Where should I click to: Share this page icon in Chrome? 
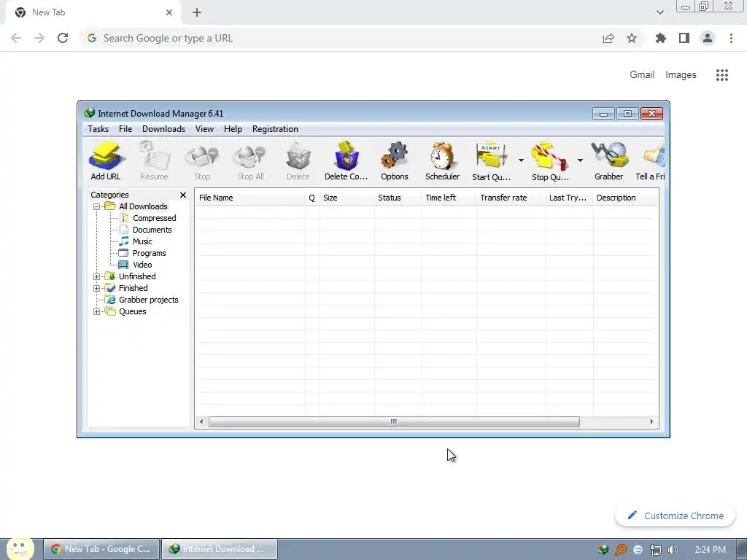click(608, 38)
